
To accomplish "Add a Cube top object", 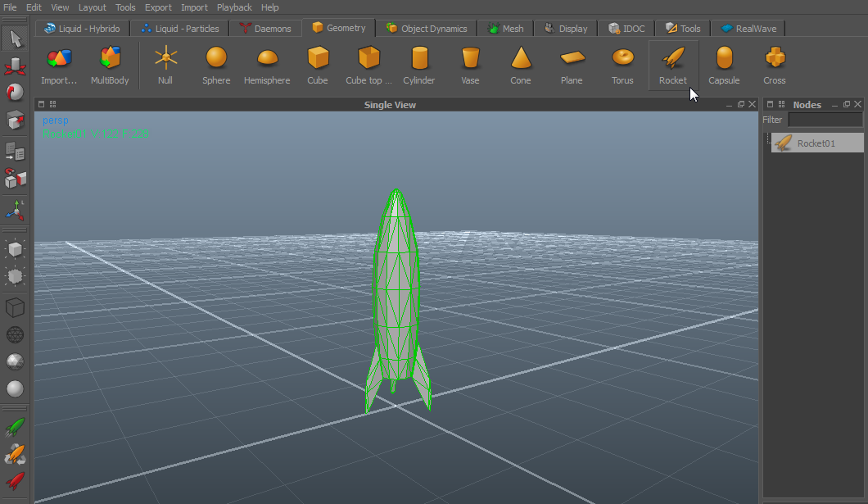I will pyautogui.click(x=368, y=66).
